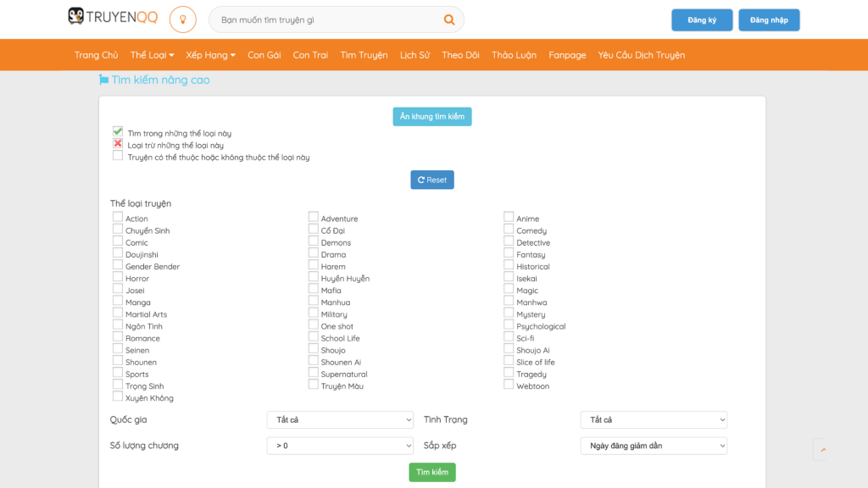Image resolution: width=868 pixels, height=488 pixels.
Task: Toggle the Fantasy genre checkbox
Action: click(x=509, y=253)
